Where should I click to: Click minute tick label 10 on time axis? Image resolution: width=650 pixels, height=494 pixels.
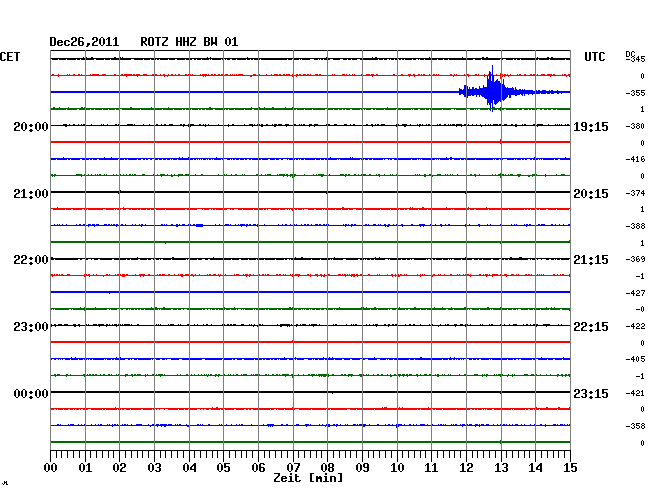click(x=397, y=468)
